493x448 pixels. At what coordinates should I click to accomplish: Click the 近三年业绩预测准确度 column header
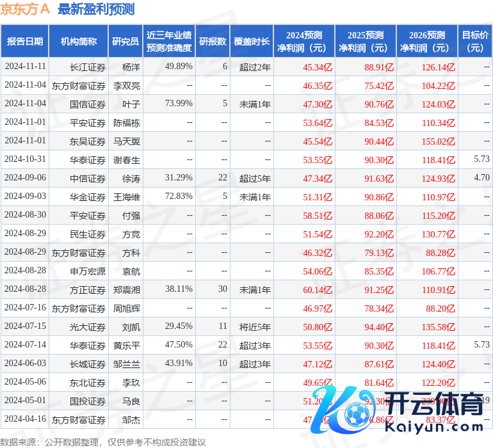(169, 42)
